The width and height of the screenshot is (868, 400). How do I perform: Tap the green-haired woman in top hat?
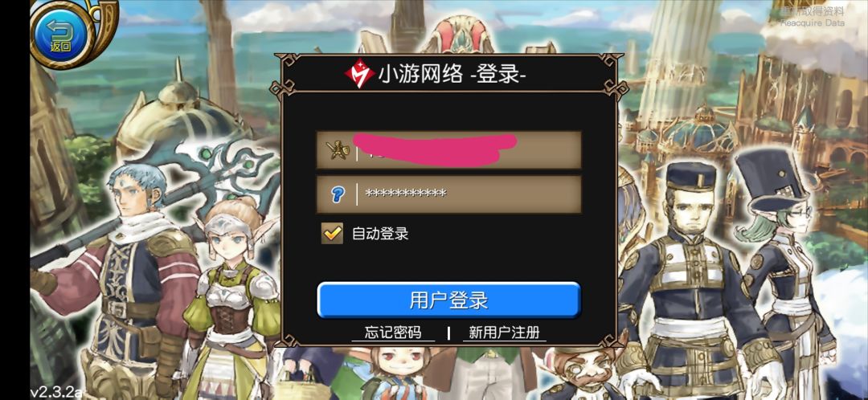point(786,266)
